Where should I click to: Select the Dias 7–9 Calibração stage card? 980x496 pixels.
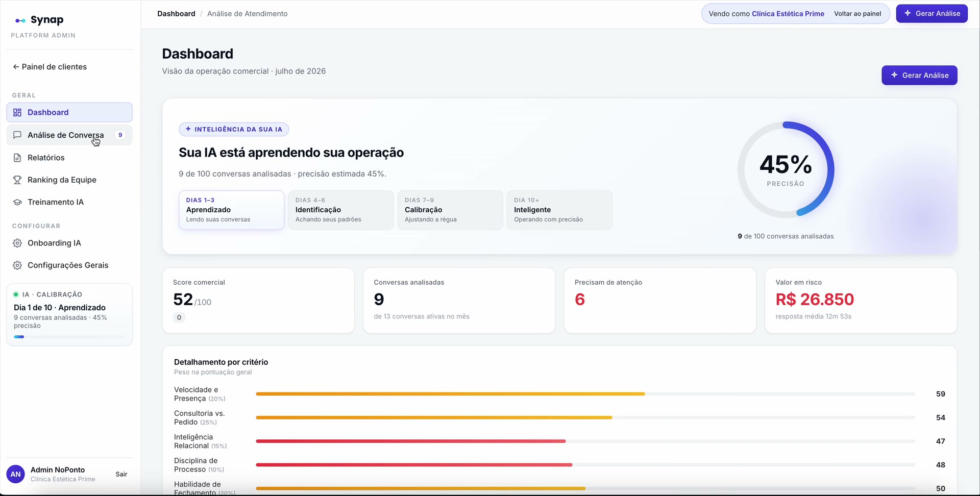450,210
